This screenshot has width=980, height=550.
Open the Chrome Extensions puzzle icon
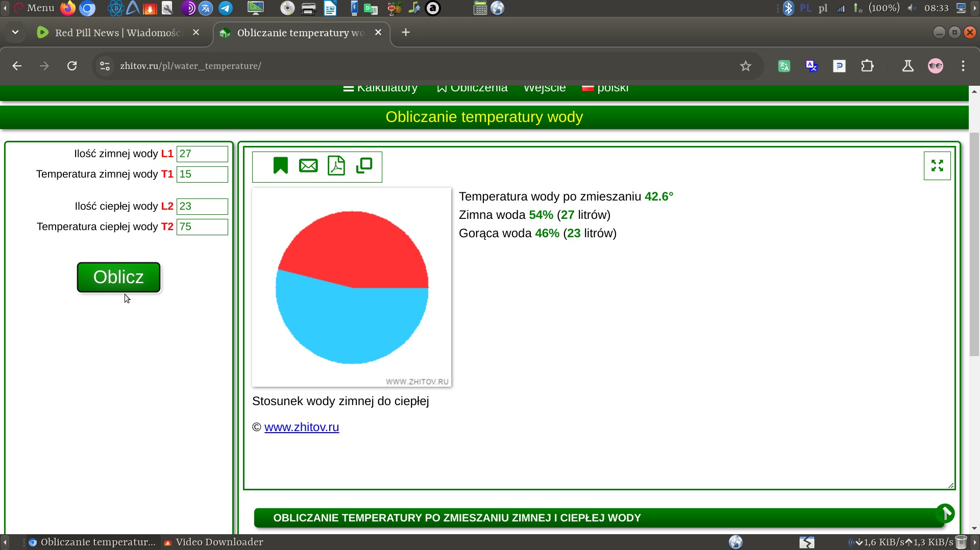point(867,66)
